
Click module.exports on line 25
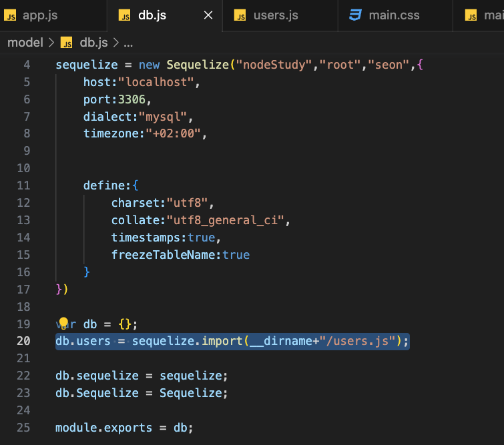pos(104,428)
